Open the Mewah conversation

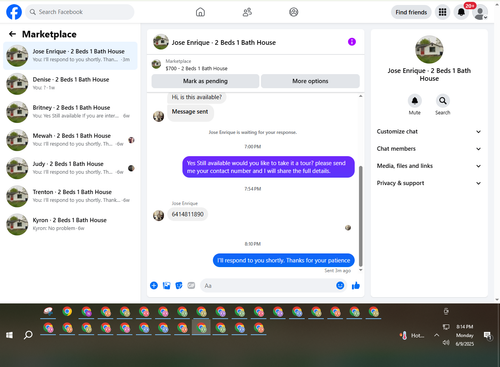(x=70, y=140)
